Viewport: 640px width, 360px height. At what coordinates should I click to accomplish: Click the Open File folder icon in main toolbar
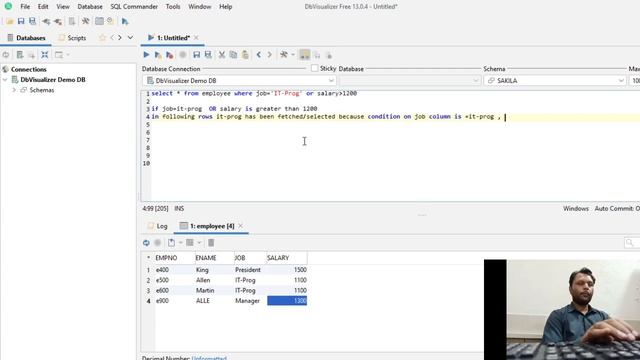(9, 21)
